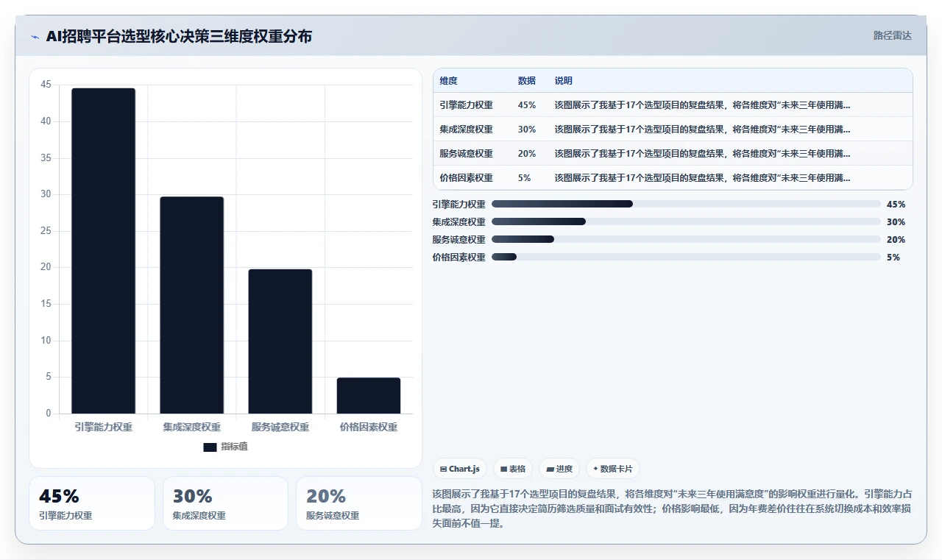Viewport: 942px width, 560px height.
Task: Click the 数据 column header
Action: tap(527, 81)
